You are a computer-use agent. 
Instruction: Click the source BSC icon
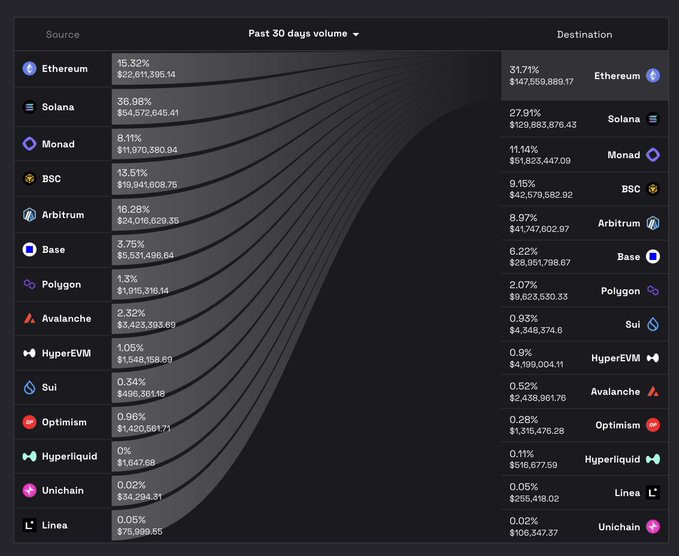pyautogui.click(x=29, y=178)
